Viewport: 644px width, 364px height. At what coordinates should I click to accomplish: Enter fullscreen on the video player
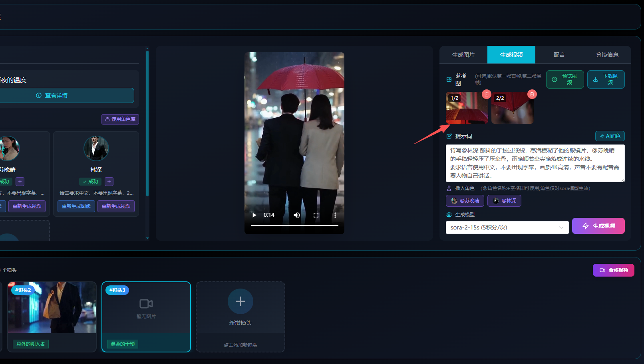(x=316, y=215)
